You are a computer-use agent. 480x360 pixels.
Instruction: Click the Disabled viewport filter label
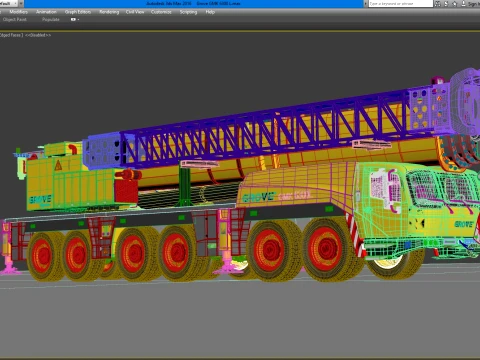[38, 35]
